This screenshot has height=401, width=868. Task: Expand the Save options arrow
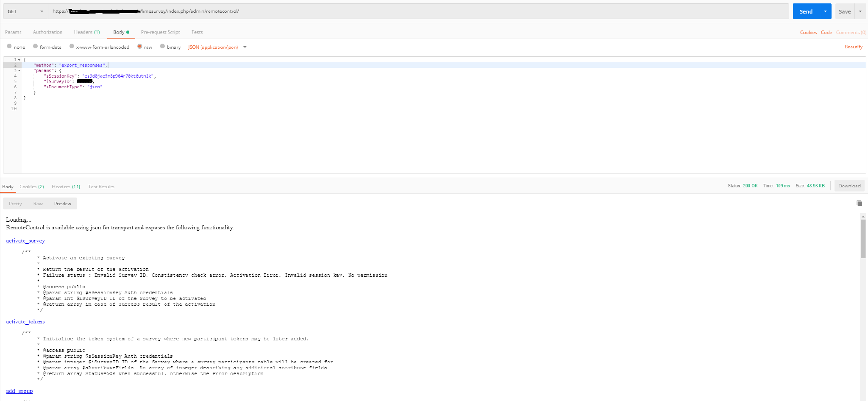click(x=860, y=11)
